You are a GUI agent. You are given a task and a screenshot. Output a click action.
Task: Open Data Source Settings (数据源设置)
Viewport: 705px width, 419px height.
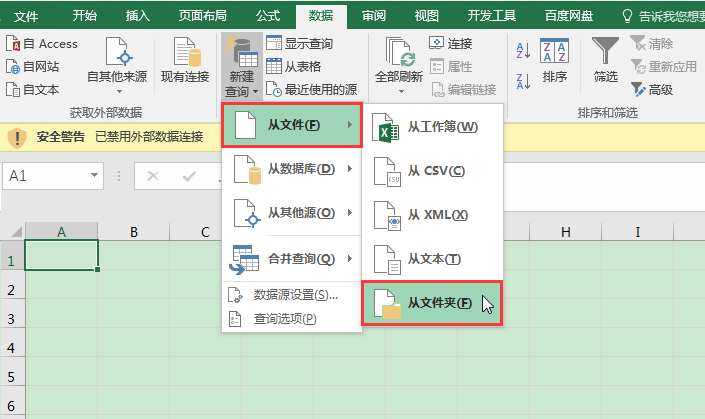(292, 295)
